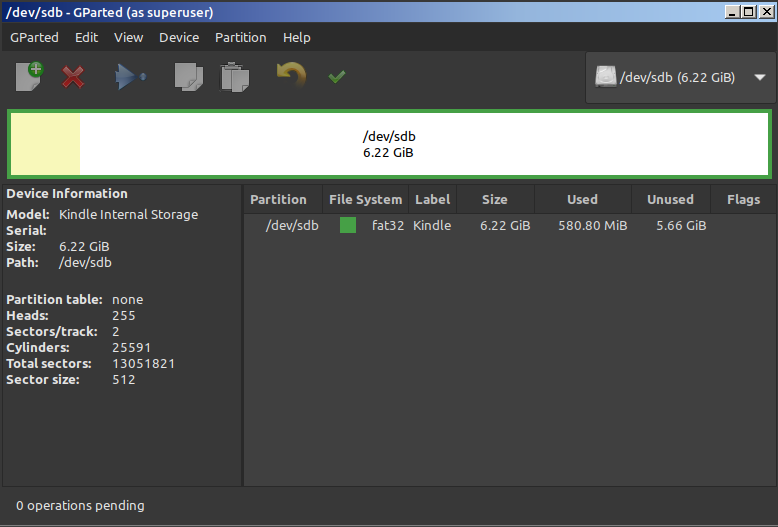The height and width of the screenshot is (527, 778).
Task: Open the Device menu
Action: click(x=179, y=38)
